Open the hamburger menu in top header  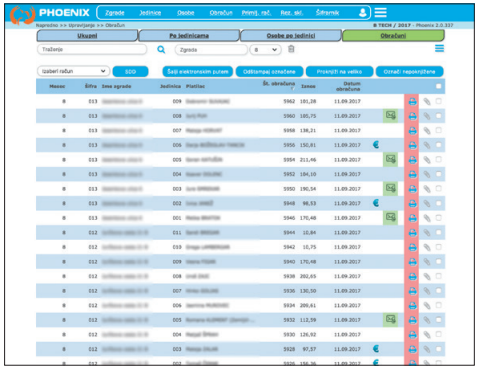point(380,13)
